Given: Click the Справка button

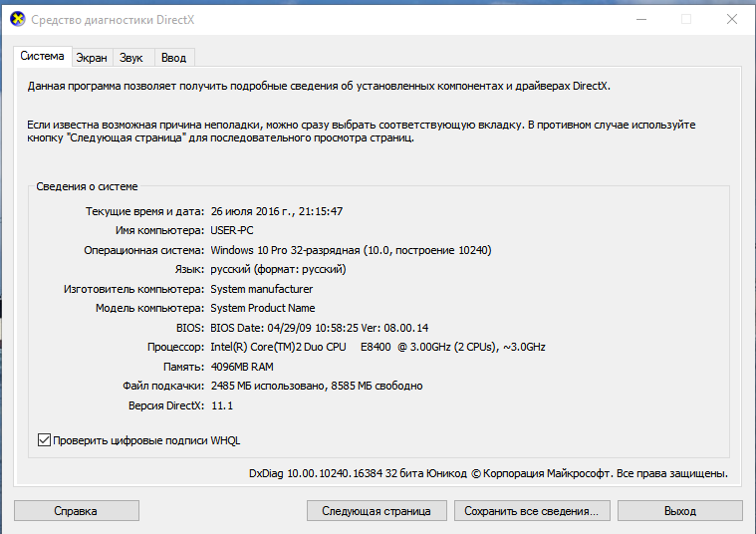Looking at the screenshot, I should pyautogui.click(x=76, y=511).
